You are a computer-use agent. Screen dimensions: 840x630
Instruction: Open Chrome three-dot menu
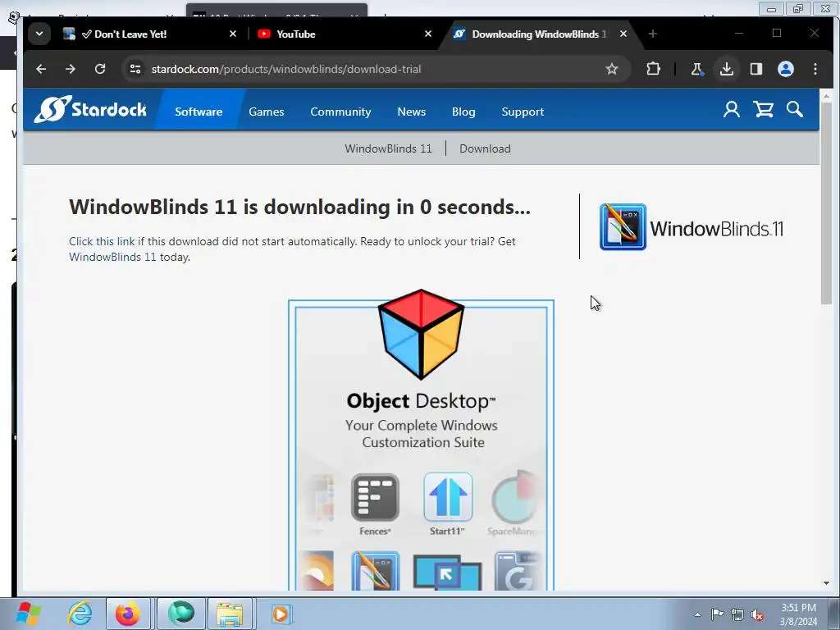click(815, 69)
